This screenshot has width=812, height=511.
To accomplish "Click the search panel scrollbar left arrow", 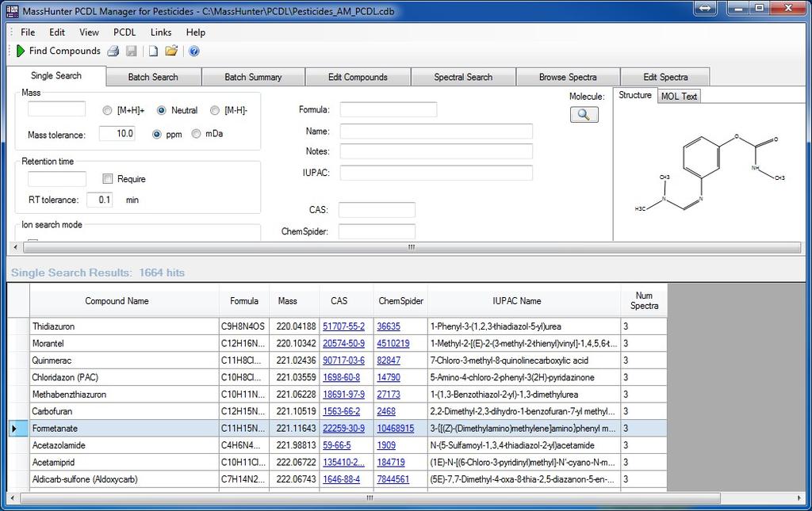I will pyautogui.click(x=16, y=247).
